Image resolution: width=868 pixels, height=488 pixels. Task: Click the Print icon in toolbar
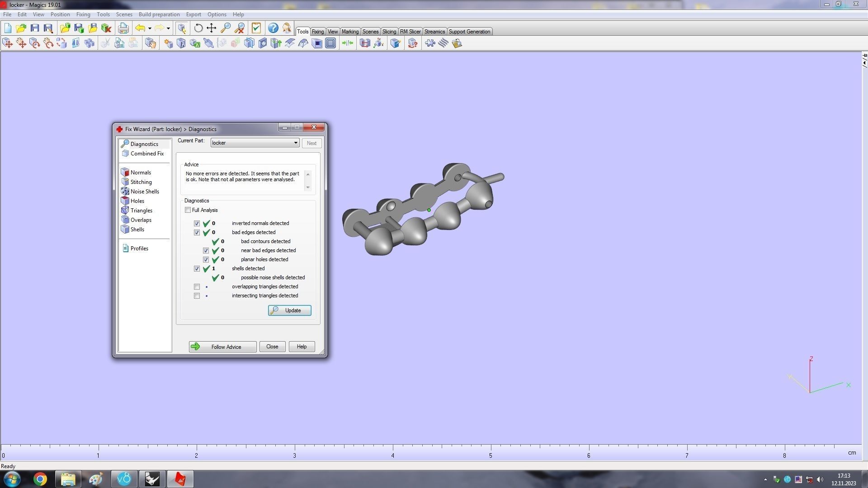[123, 28]
